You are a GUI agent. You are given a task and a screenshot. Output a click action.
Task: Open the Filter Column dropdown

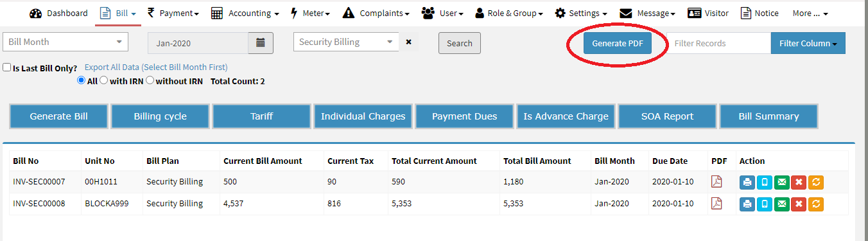point(808,43)
